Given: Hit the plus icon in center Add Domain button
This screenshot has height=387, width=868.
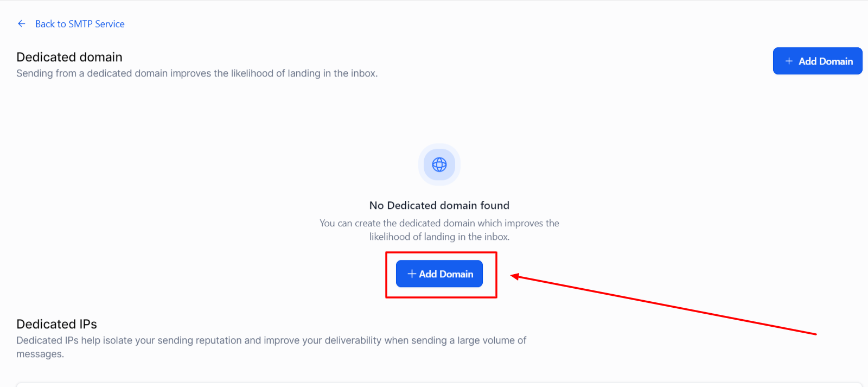Looking at the screenshot, I should pos(412,274).
